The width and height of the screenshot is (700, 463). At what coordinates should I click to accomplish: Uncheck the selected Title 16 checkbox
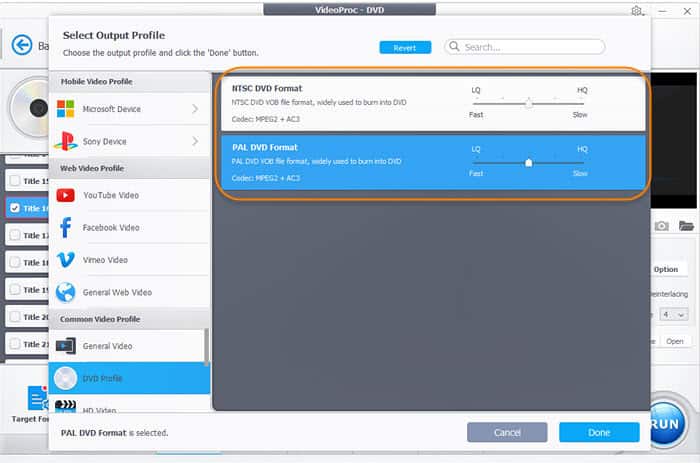[x=15, y=208]
